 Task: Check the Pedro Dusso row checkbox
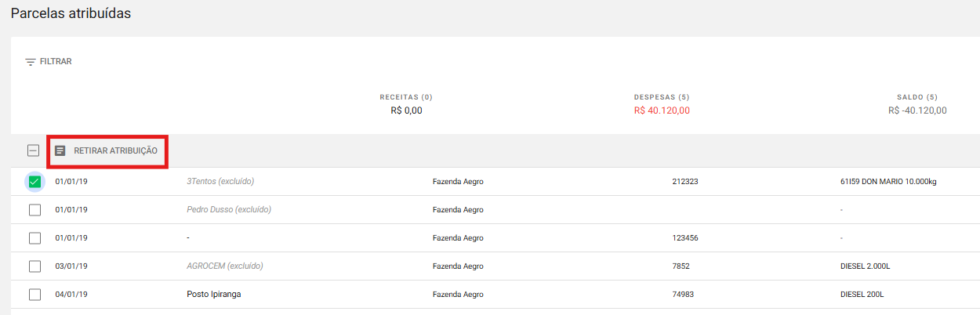point(34,210)
